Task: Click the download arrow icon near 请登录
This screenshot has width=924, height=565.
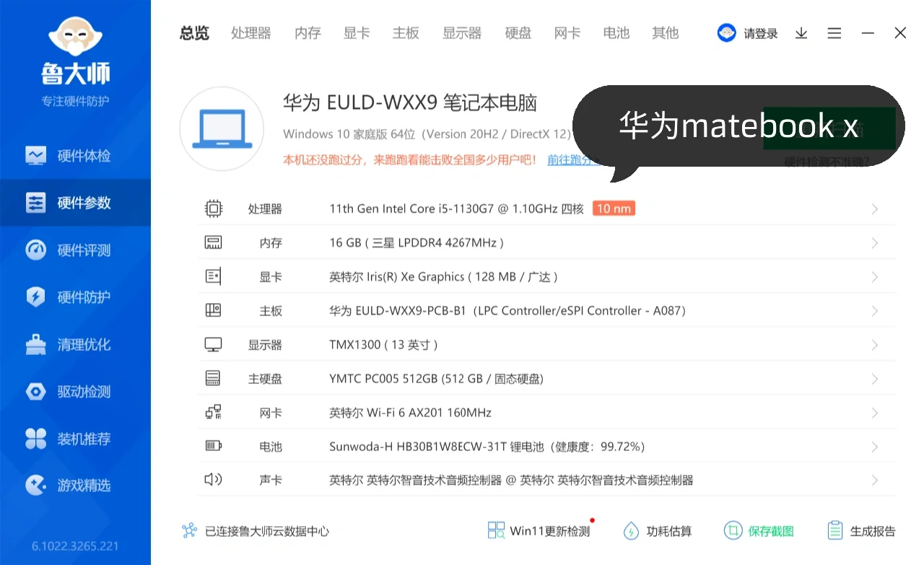Action: 801,32
